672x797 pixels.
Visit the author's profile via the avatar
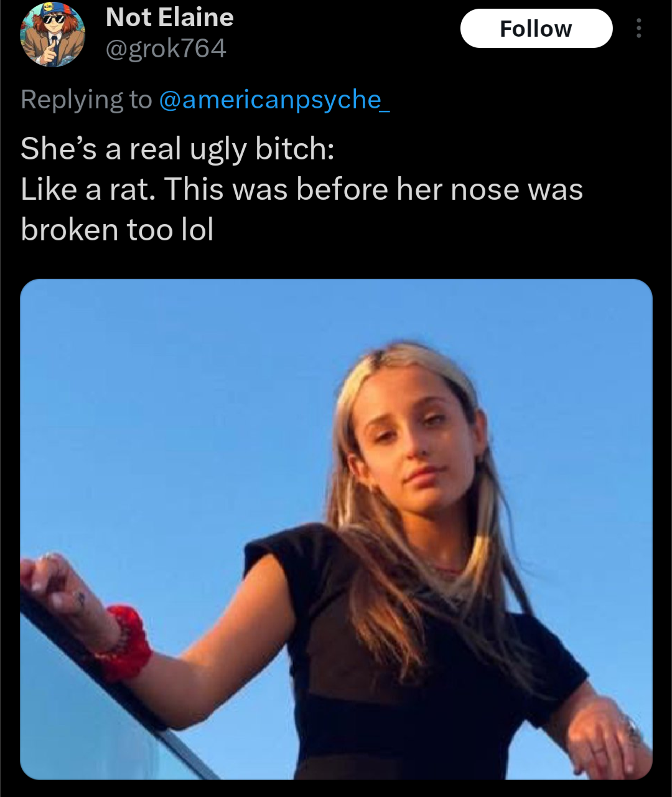[x=53, y=35]
